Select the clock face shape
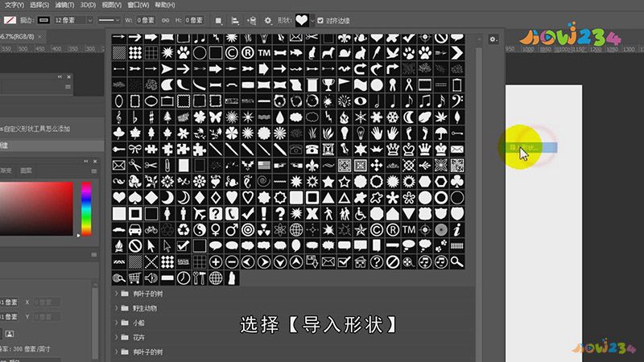 click(184, 278)
